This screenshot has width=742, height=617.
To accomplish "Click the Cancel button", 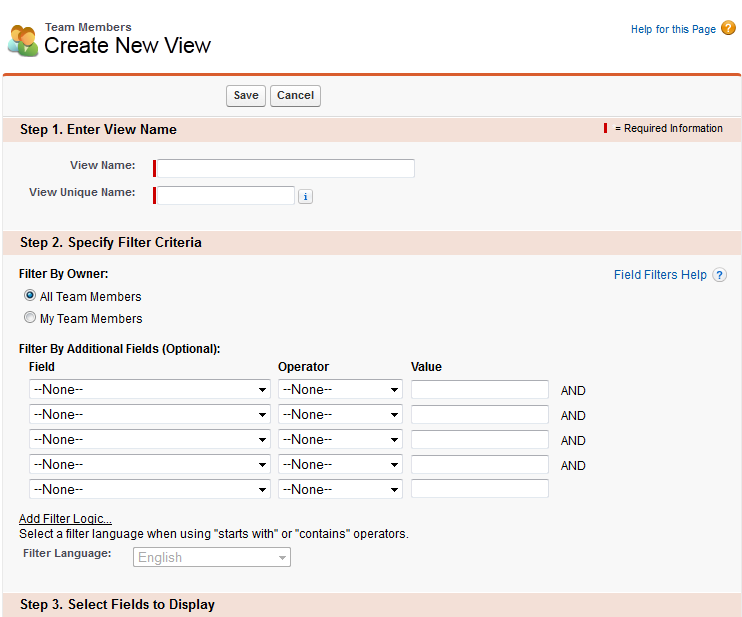I will pyautogui.click(x=295, y=96).
